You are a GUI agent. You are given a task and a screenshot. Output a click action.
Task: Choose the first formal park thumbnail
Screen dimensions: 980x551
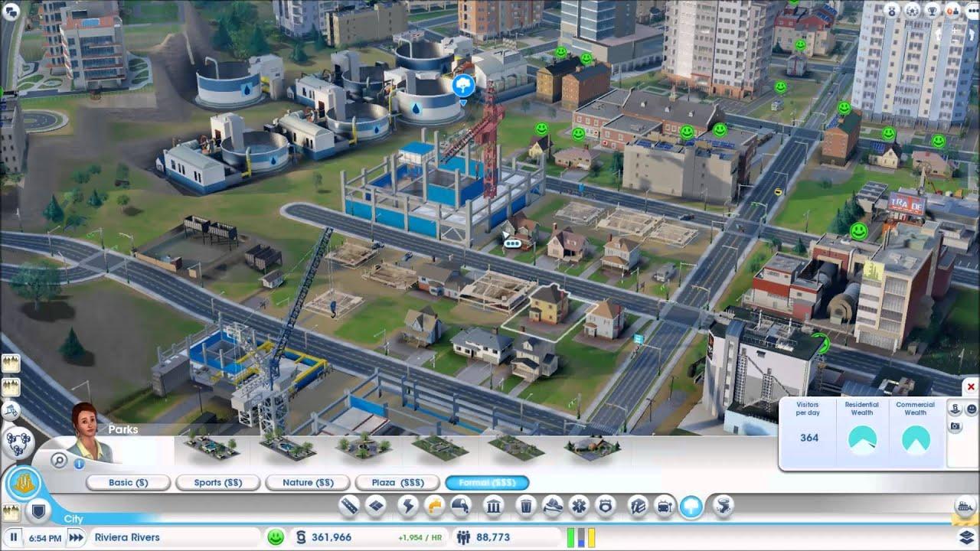(x=211, y=447)
